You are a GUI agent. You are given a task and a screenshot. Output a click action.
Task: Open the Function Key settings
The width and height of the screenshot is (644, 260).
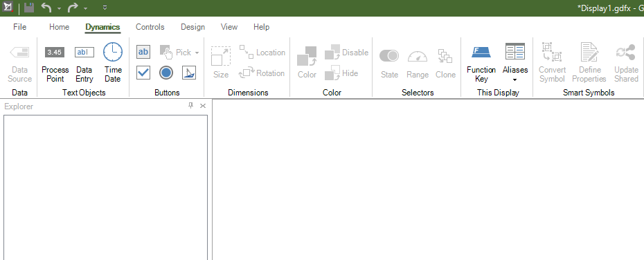(x=481, y=62)
